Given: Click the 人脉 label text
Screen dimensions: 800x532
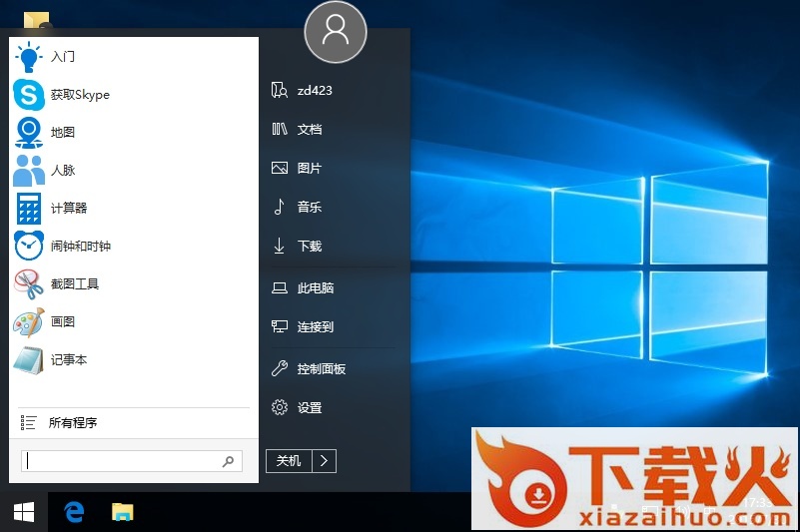Looking at the screenshot, I should (x=63, y=170).
